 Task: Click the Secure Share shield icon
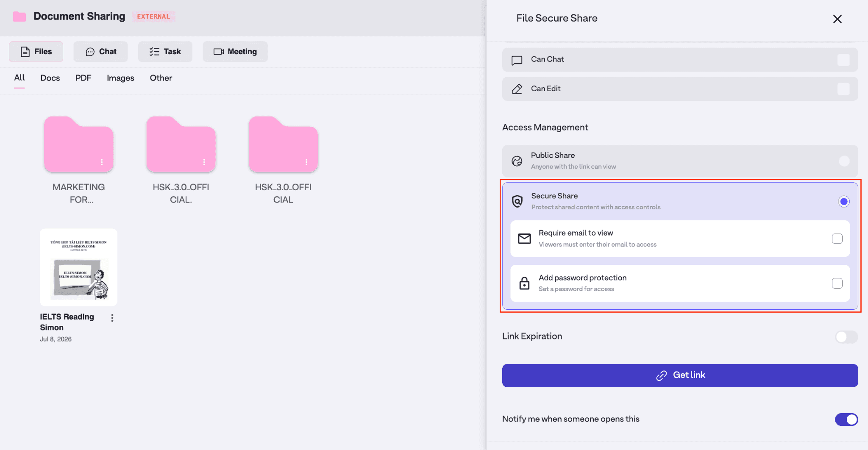pyautogui.click(x=517, y=201)
